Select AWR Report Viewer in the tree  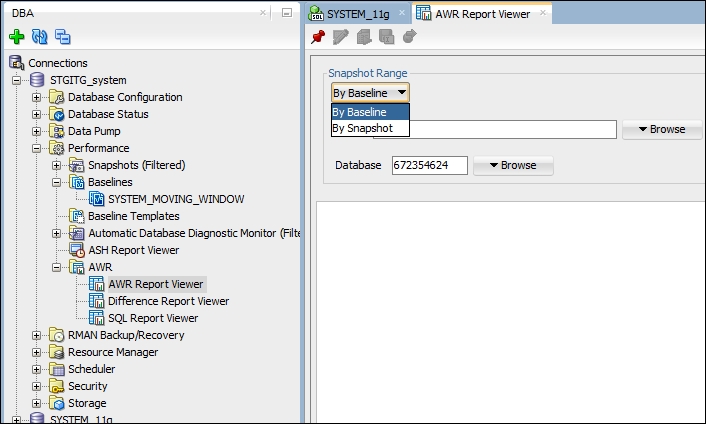click(x=156, y=284)
